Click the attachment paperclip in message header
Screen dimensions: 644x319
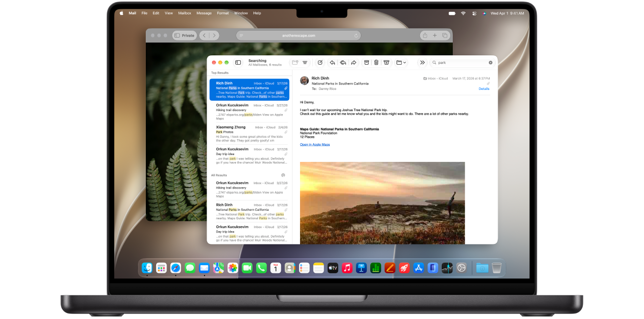click(x=488, y=84)
